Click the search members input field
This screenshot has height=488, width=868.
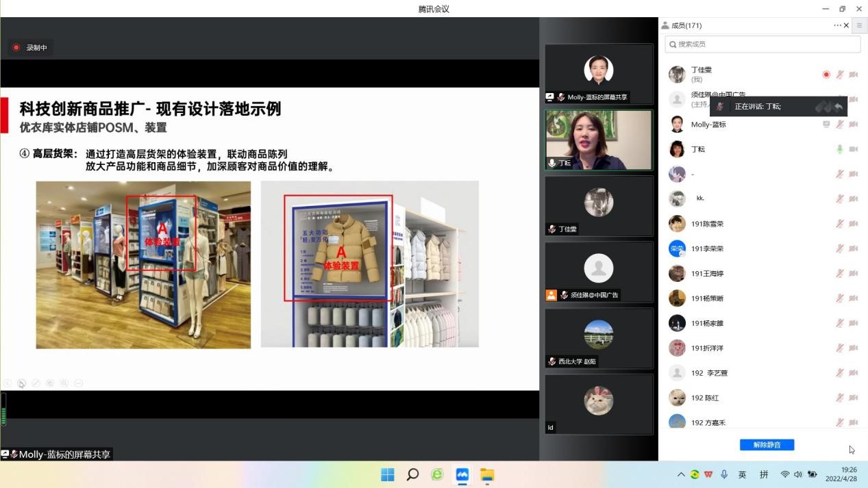click(762, 44)
